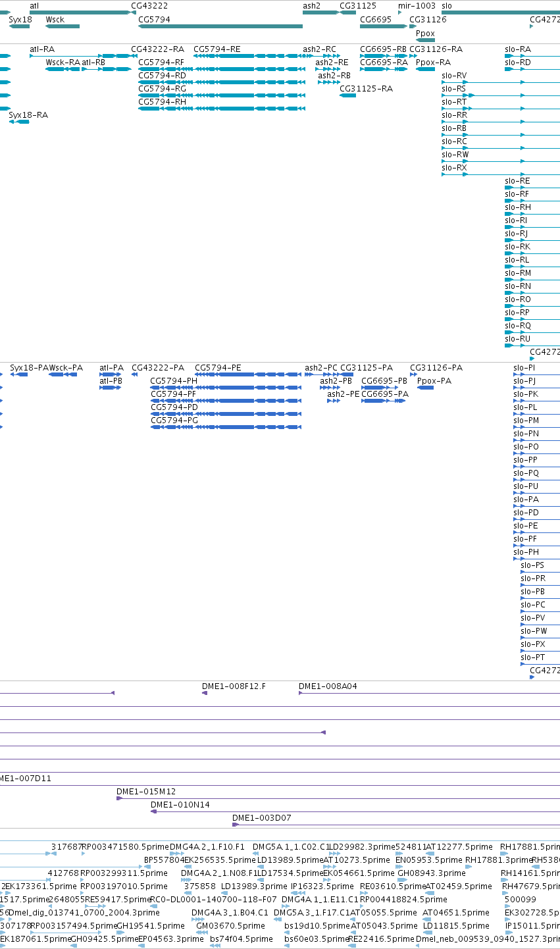Select the CG31126 gene label

[428, 20]
